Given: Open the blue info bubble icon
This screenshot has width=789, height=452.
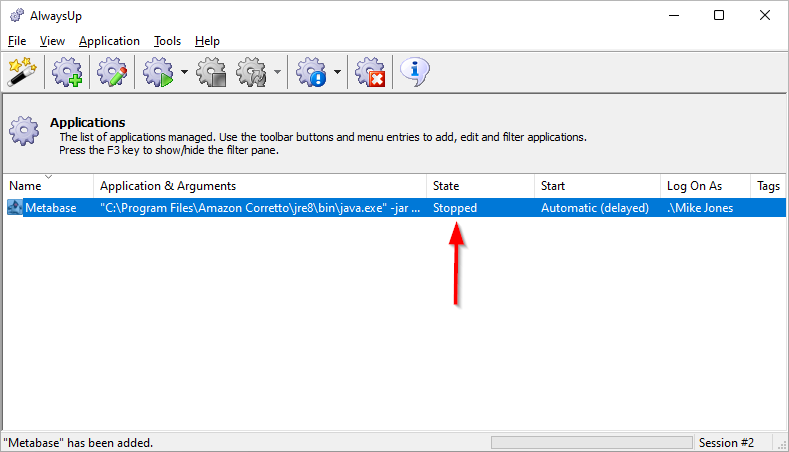Looking at the screenshot, I should tap(415, 72).
